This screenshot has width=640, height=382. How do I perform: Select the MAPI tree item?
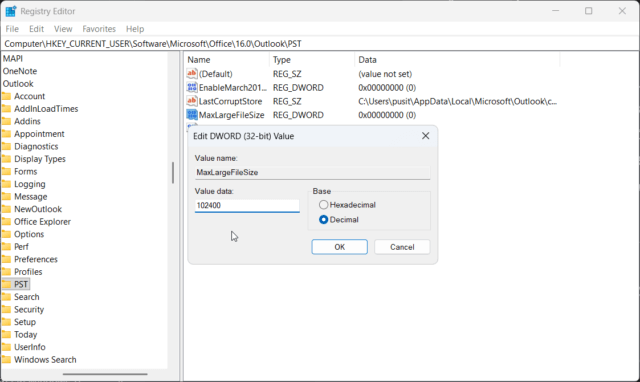(x=13, y=58)
